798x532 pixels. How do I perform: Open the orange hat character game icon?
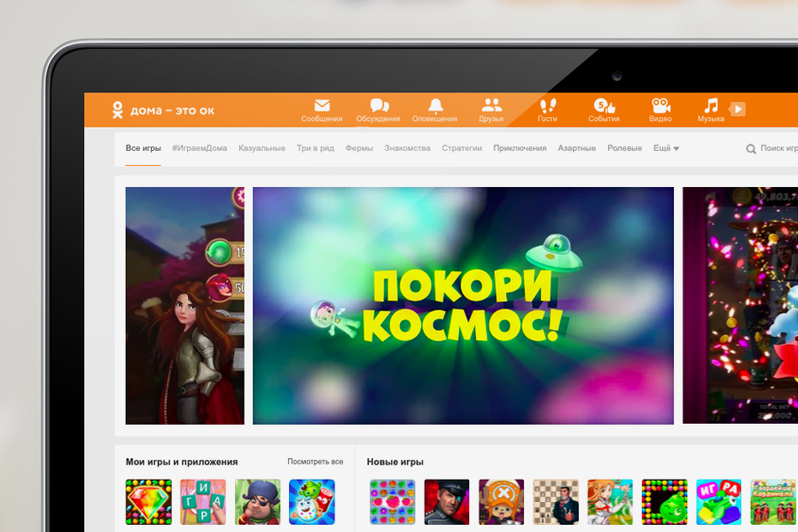point(501,502)
